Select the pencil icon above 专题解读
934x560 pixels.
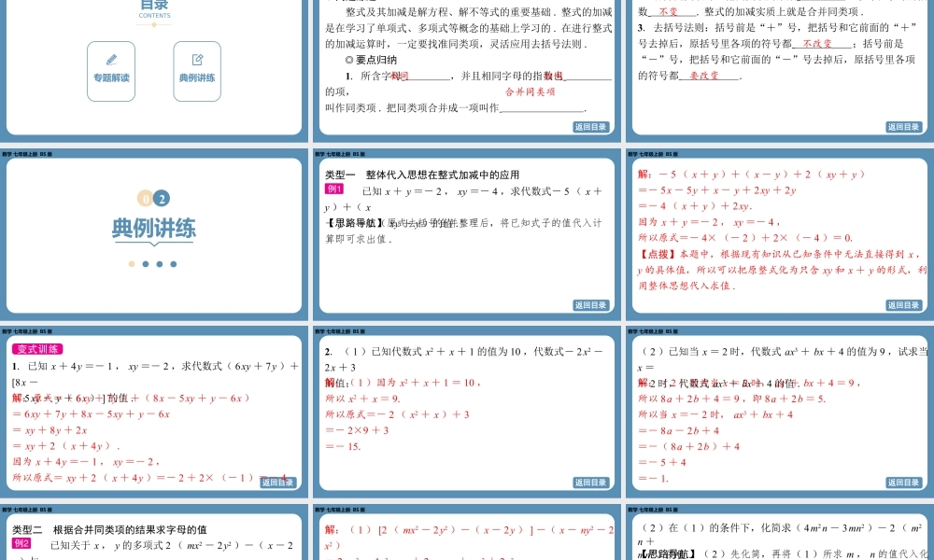110,58
